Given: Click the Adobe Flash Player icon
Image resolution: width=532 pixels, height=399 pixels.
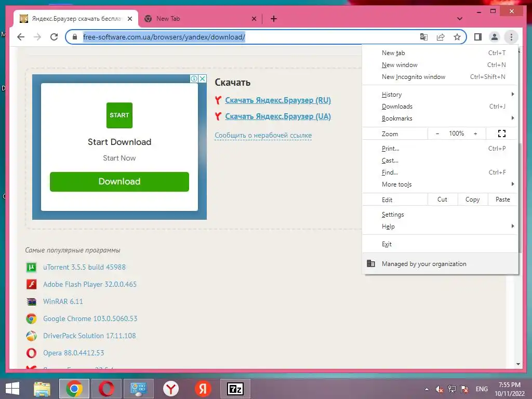Looking at the screenshot, I should point(31,284).
